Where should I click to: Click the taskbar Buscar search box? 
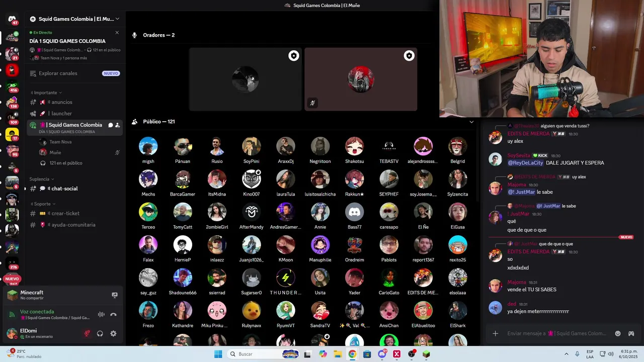click(x=263, y=354)
